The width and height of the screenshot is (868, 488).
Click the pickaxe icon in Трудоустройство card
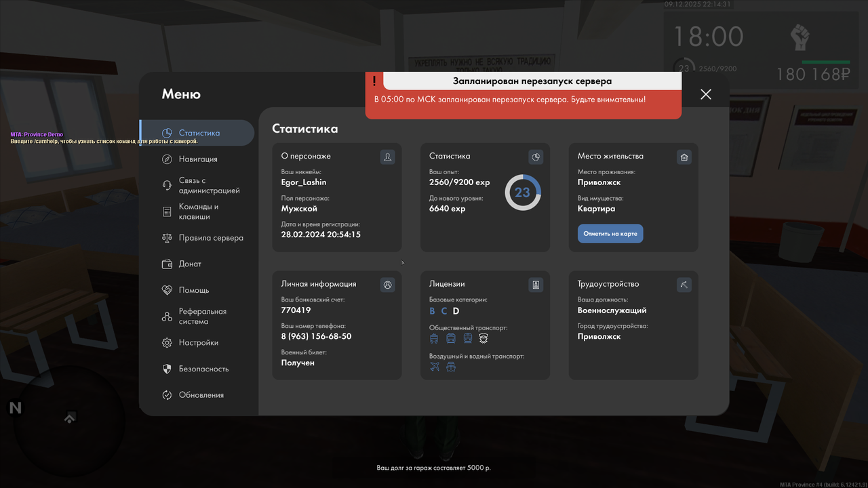[684, 285]
